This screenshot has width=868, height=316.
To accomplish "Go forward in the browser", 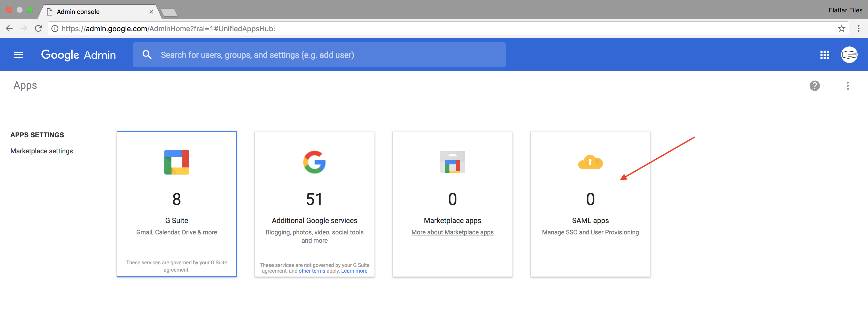I will pyautogui.click(x=24, y=28).
